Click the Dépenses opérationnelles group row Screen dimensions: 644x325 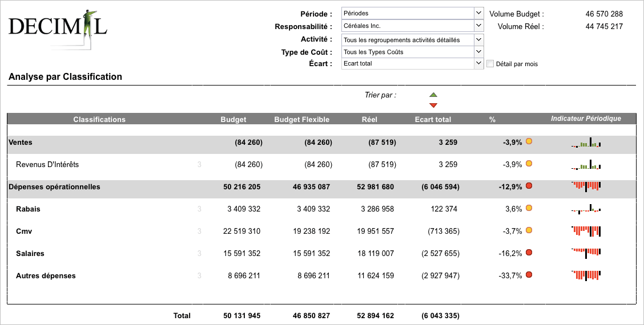point(321,186)
